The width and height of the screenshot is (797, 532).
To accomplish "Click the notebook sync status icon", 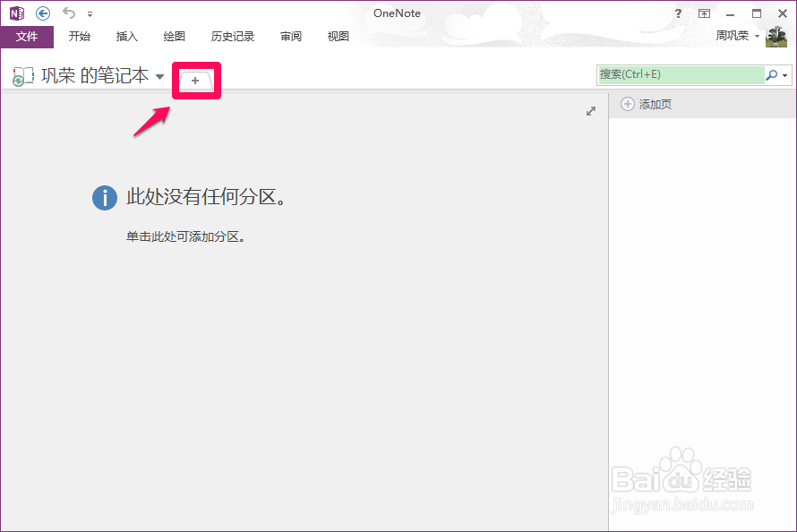I will point(23,76).
